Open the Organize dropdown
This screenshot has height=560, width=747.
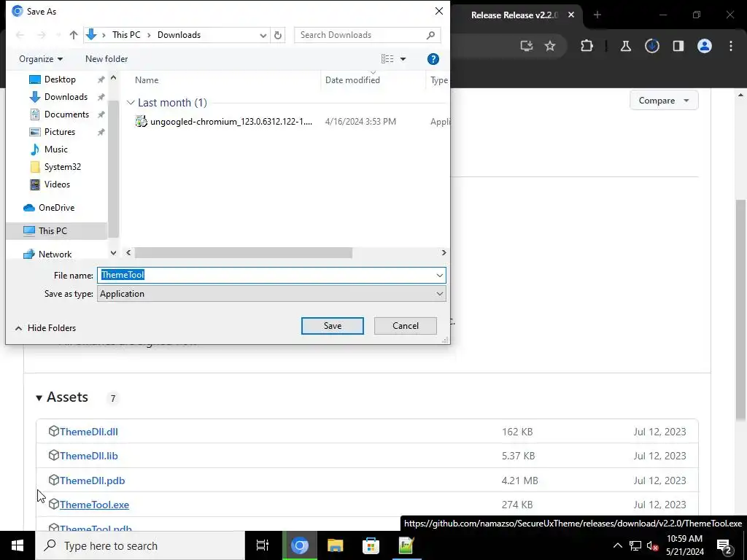point(41,59)
